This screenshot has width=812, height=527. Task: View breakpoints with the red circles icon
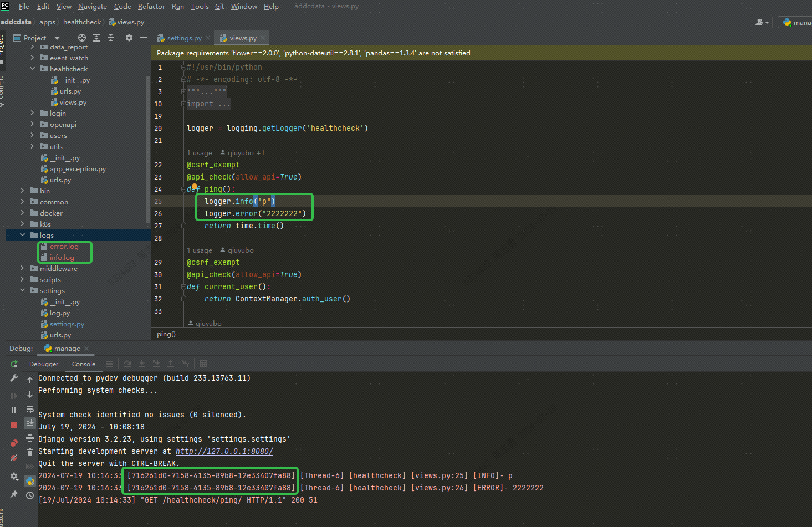tap(14, 443)
